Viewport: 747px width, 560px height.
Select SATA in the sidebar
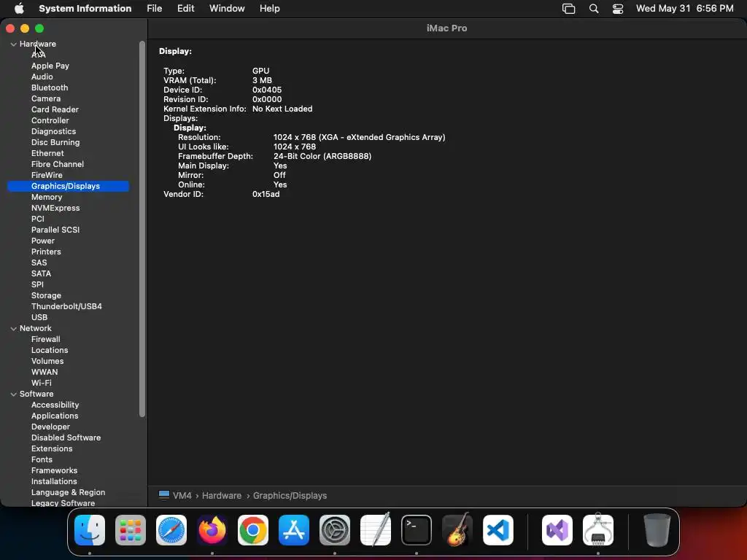click(x=41, y=274)
